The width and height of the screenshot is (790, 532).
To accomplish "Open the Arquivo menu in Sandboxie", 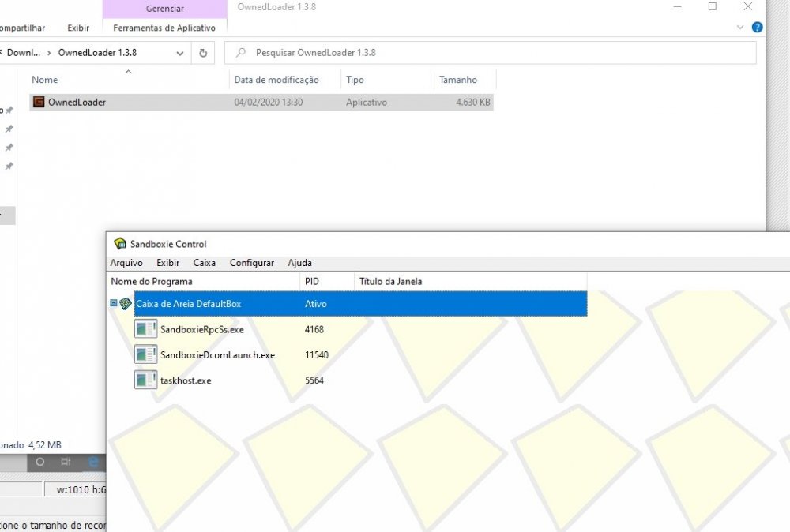I will (126, 263).
